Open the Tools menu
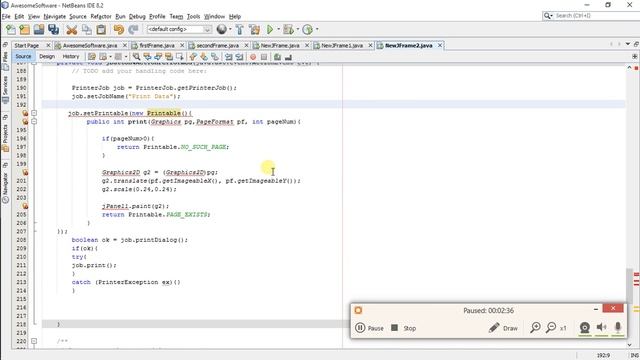The image size is (640, 360). pos(193,16)
